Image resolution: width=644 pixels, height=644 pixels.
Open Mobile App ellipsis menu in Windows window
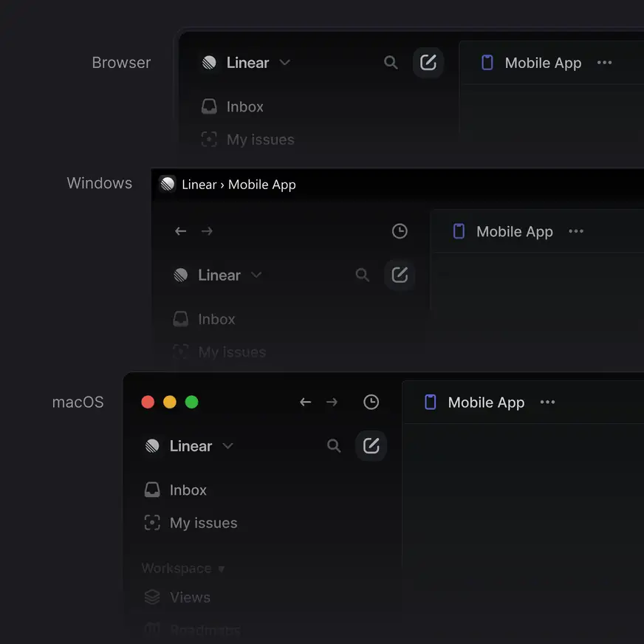576,231
